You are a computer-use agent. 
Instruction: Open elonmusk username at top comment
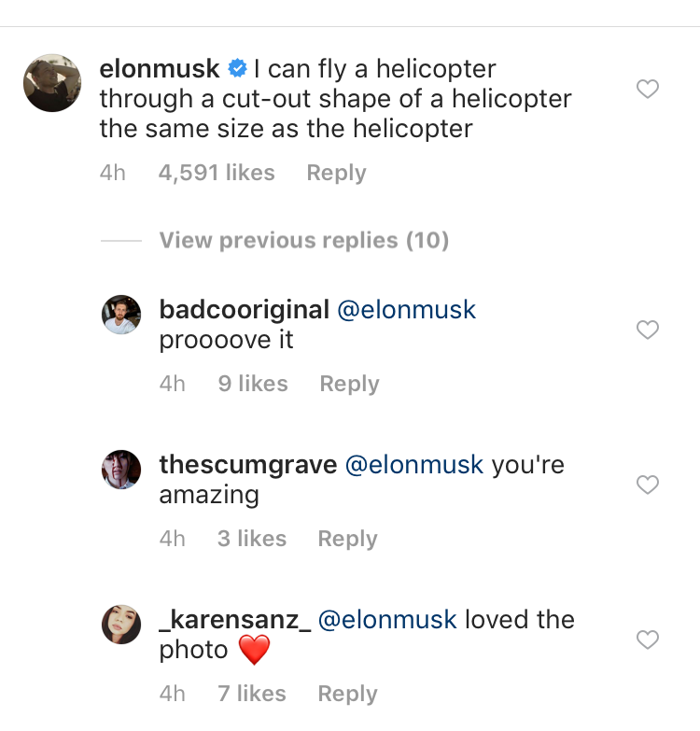[x=160, y=68]
